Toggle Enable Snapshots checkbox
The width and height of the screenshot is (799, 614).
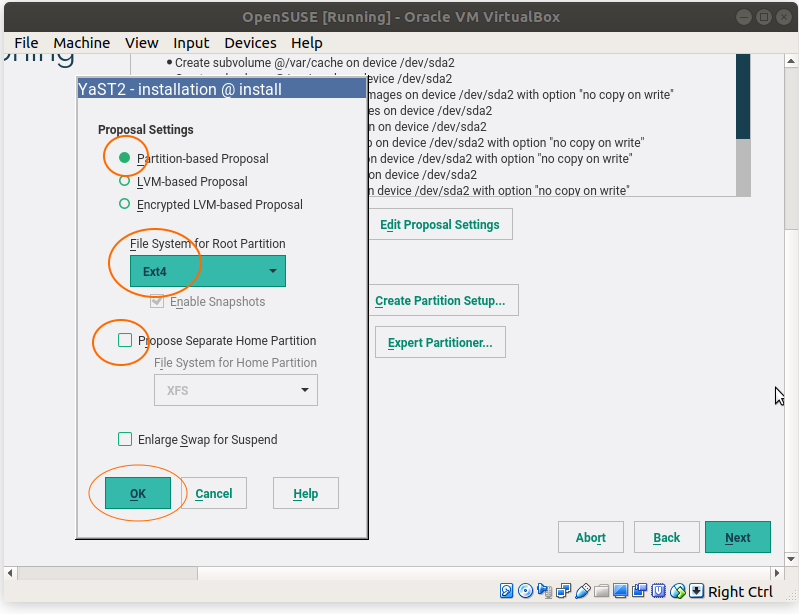(157, 301)
